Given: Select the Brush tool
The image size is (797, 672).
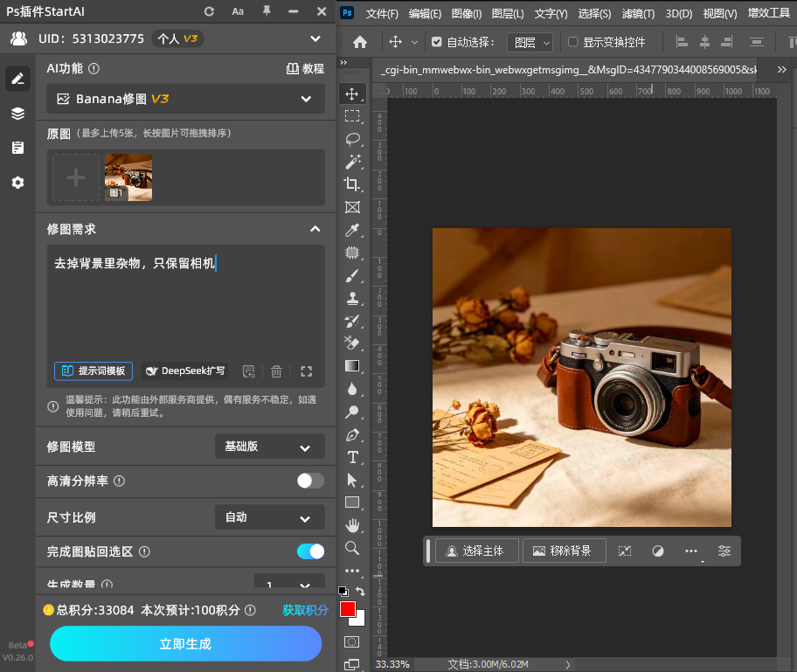Looking at the screenshot, I should (x=352, y=275).
